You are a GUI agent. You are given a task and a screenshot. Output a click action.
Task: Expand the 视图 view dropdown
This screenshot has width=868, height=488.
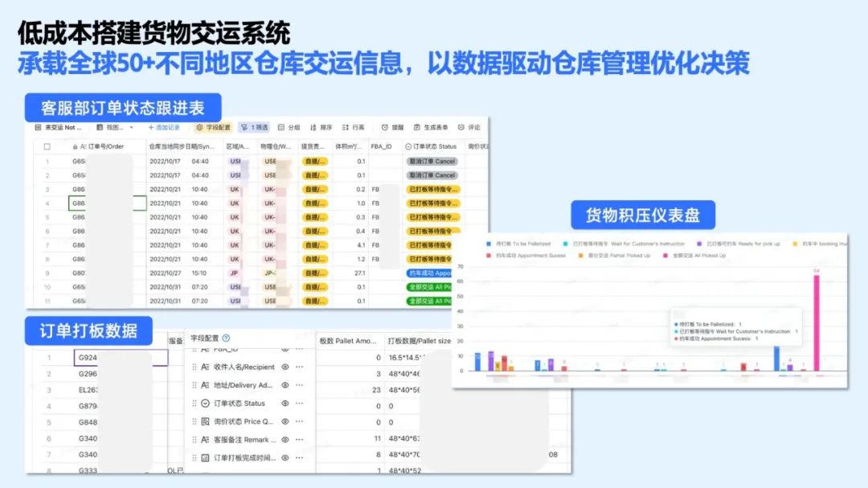(115, 127)
